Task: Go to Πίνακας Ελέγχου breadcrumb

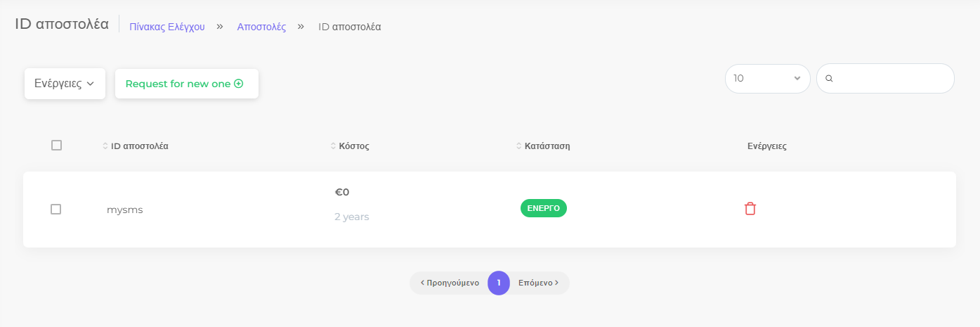Action: point(167,27)
